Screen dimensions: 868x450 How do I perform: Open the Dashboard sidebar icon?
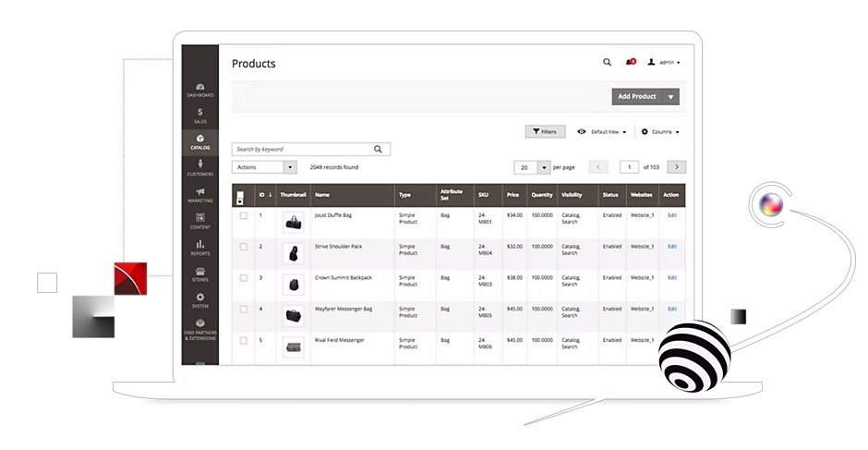200,90
